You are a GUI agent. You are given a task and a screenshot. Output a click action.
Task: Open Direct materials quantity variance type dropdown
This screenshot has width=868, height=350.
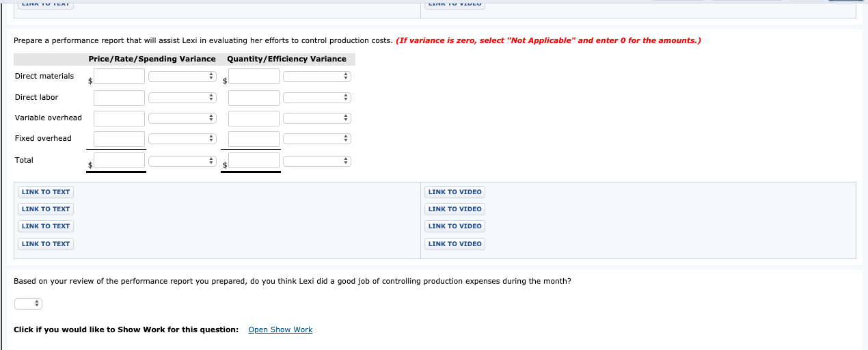(317, 77)
